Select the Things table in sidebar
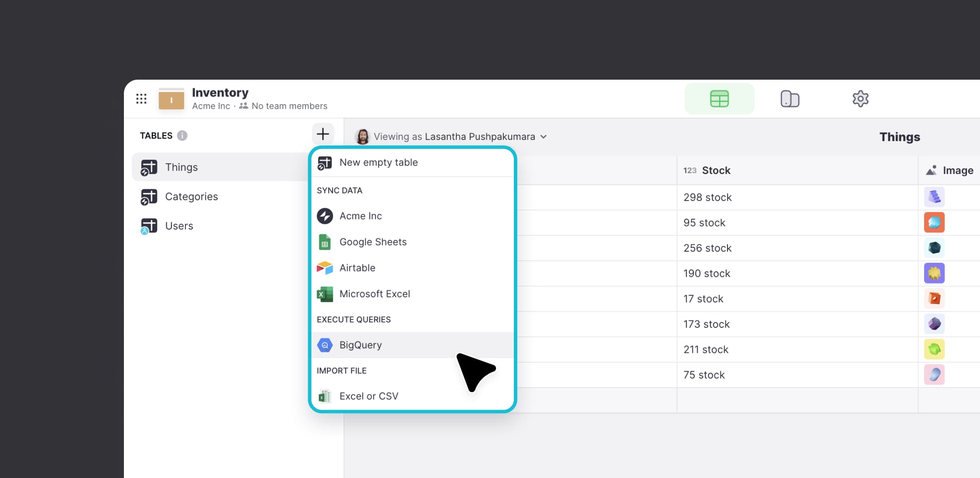This screenshot has width=980, height=478. coord(221,167)
